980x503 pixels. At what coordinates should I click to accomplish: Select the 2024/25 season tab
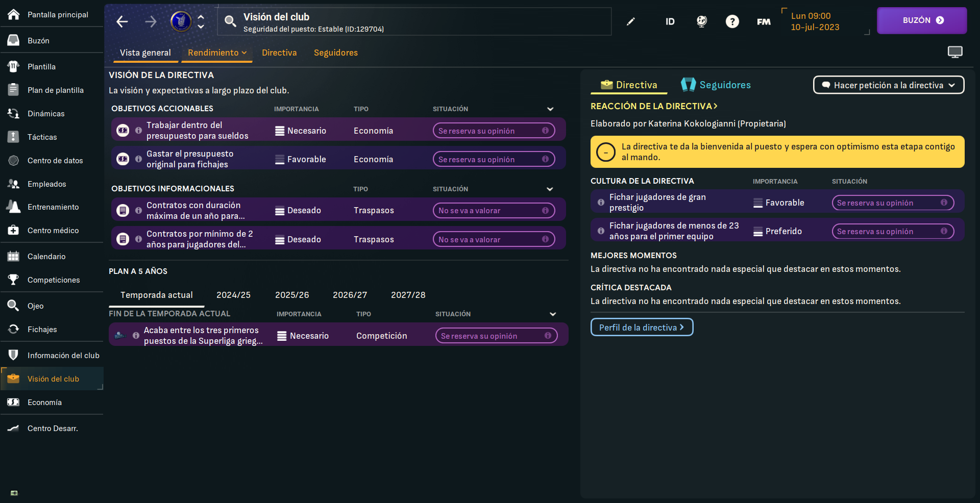point(233,295)
